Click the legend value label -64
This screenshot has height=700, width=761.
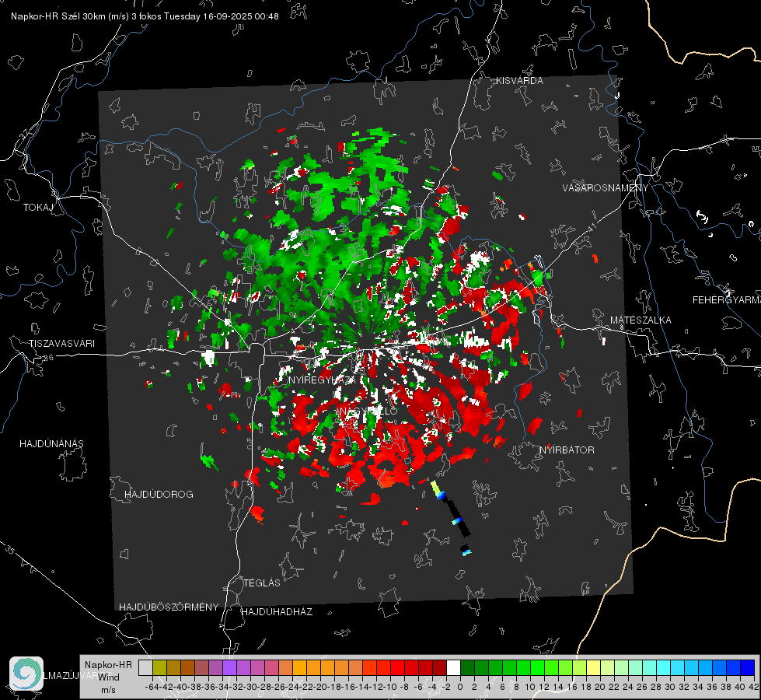pyautogui.click(x=152, y=687)
